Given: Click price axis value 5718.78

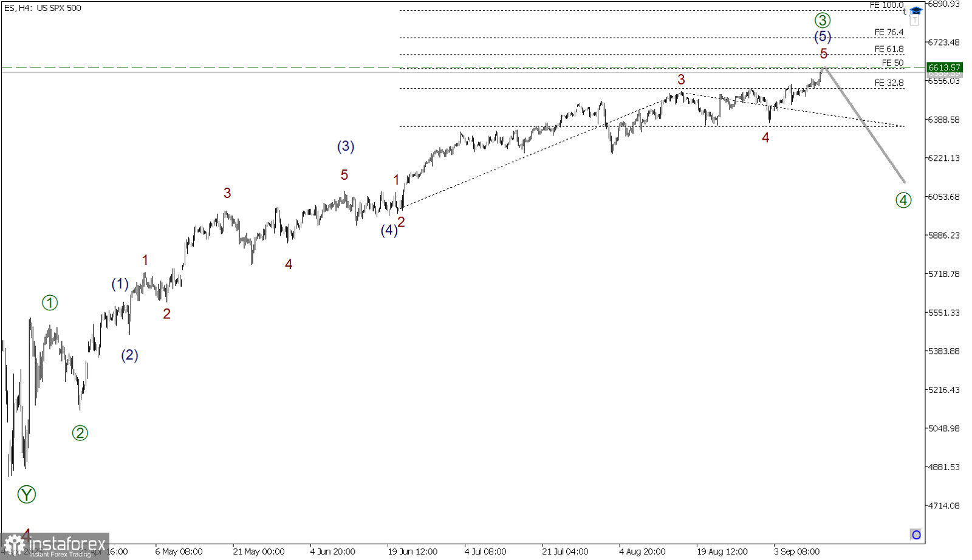Looking at the screenshot, I should (x=943, y=274).
